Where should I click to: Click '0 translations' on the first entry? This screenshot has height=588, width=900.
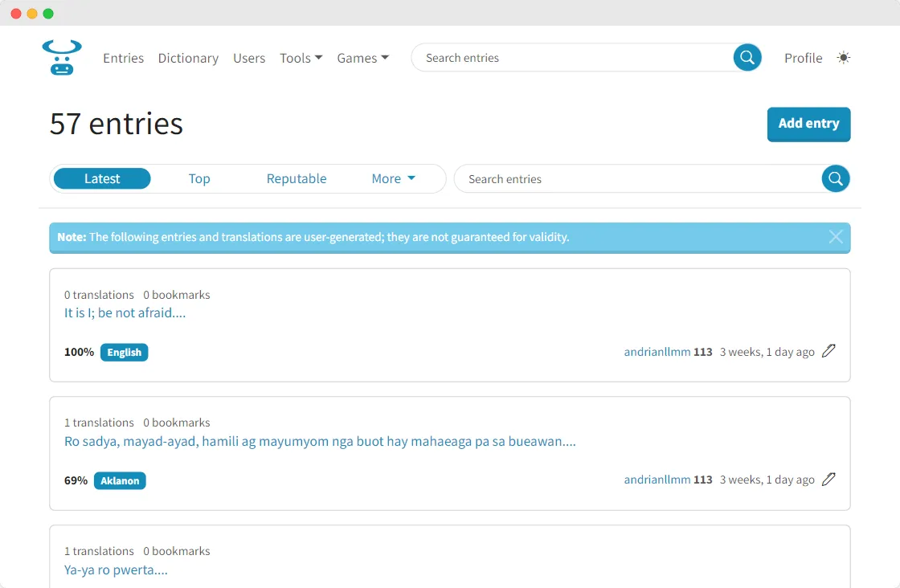pos(99,295)
